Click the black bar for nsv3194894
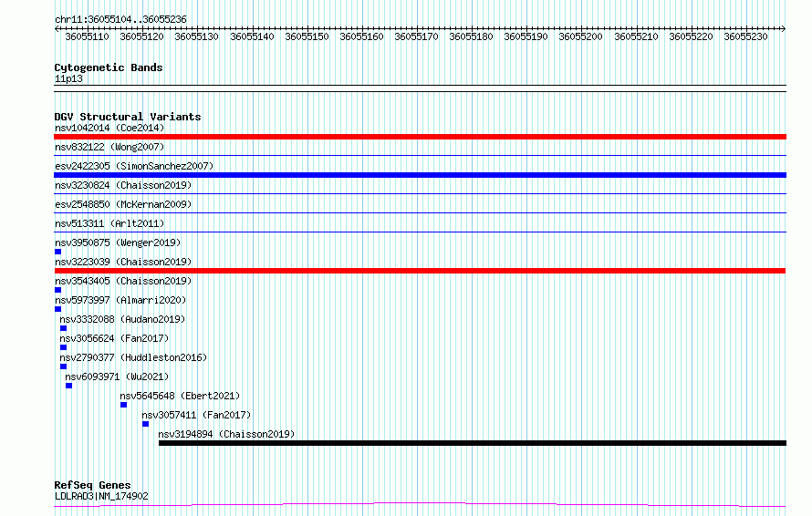The width and height of the screenshot is (812, 516). pyautogui.click(x=473, y=443)
